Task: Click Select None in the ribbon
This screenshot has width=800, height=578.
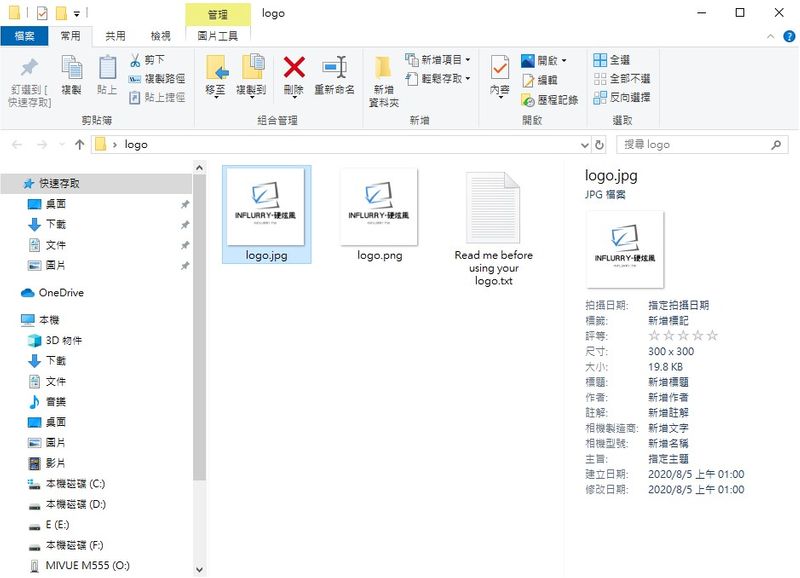Action: 622,79
